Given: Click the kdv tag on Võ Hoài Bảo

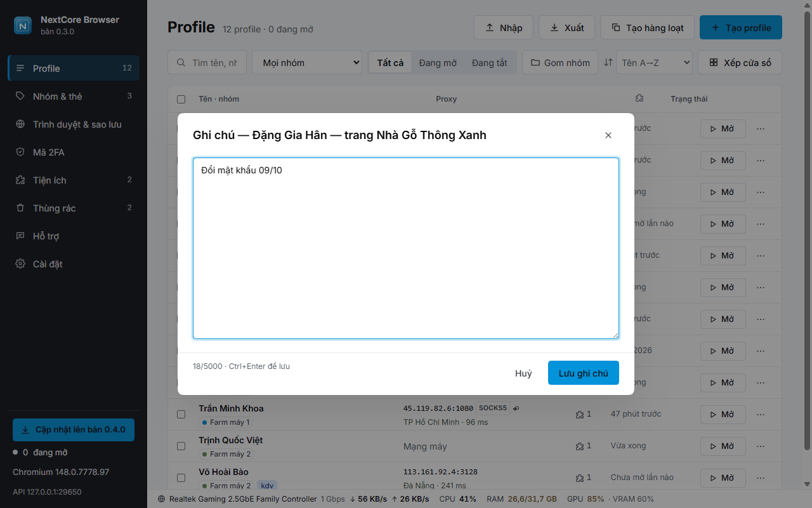Looking at the screenshot, I should (x=267, y=486).
